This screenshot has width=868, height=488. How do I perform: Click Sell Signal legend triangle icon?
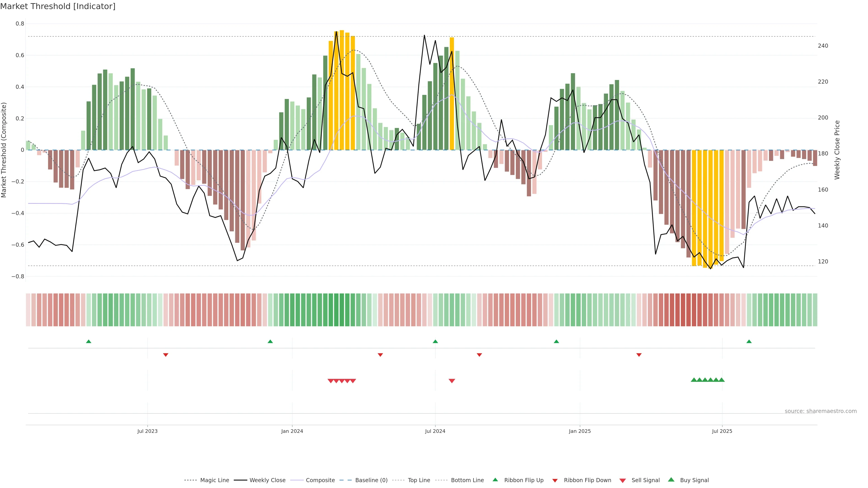pyautogui.click(x=622, y=480)
